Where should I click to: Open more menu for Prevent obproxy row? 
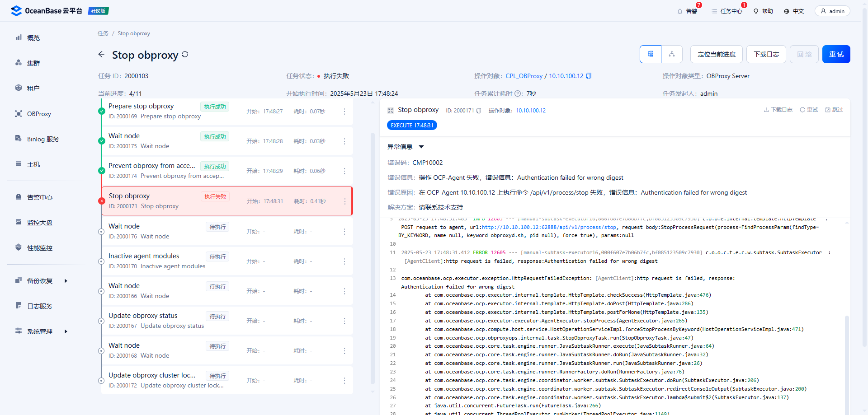point(344,171)
